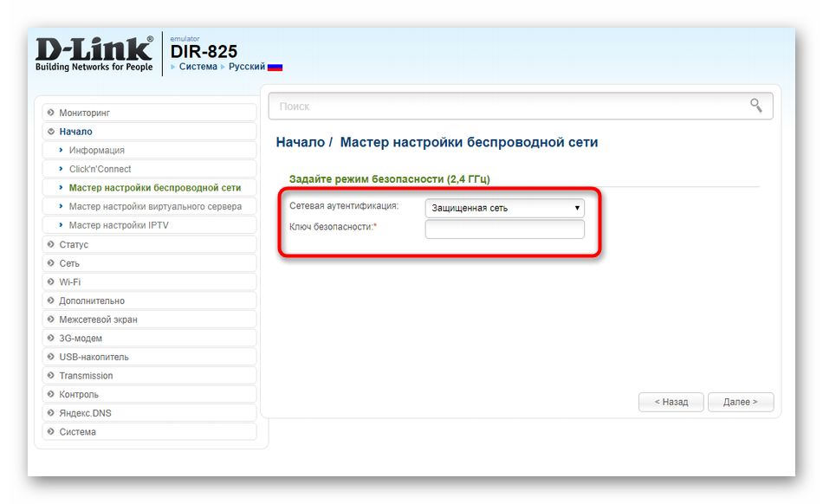Click the Russian flag icon
Viewport: 823px width, 504px height.
tap(275, 67)
